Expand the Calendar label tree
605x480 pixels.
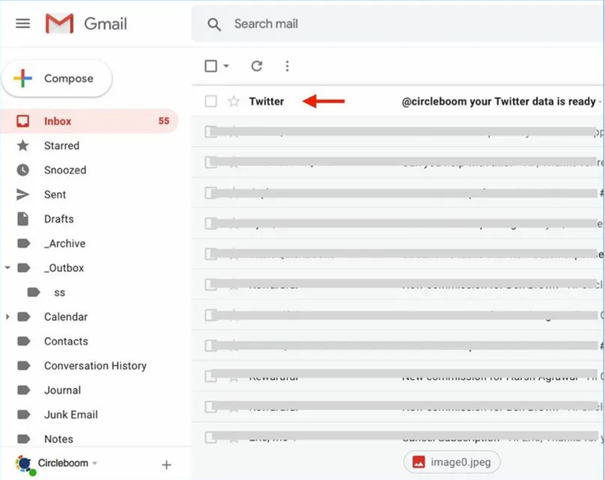[x=7, y=317]
